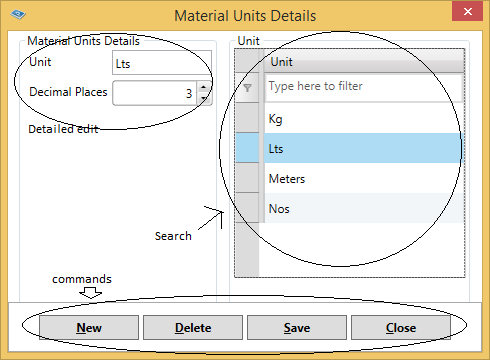
Task: Click the New button
Action: pyautogui.click(x=89, y=328)
